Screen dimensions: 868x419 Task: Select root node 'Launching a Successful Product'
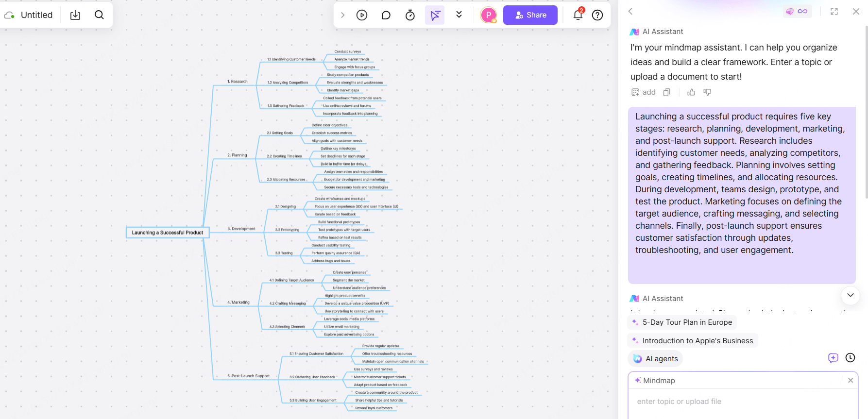[168, 233]
